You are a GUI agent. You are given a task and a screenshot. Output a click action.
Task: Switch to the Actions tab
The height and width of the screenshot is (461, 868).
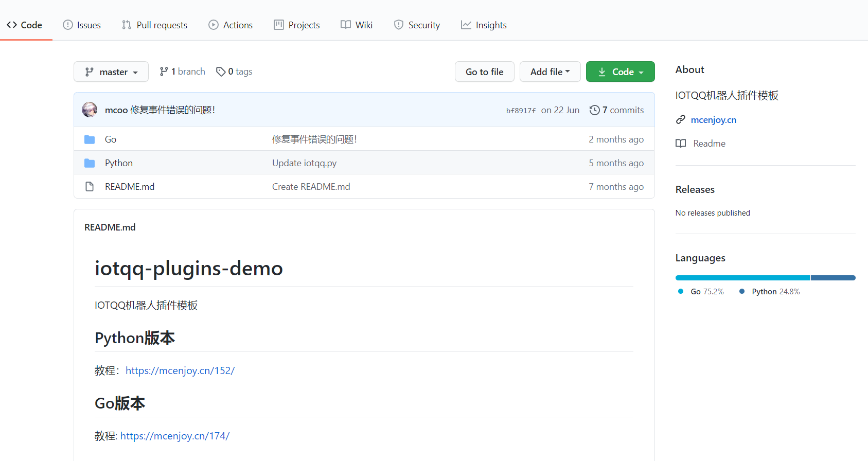[x=231, y=25]
